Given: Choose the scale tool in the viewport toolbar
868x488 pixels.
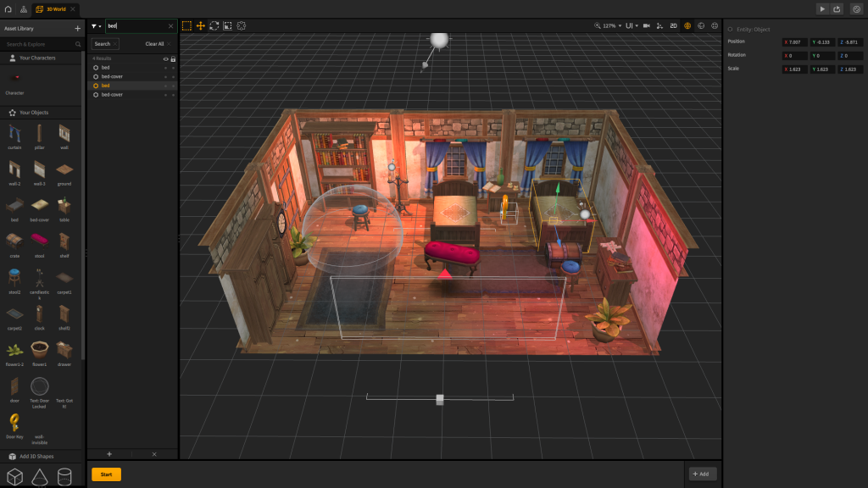Looking at the screenshot, I should 227,25.
